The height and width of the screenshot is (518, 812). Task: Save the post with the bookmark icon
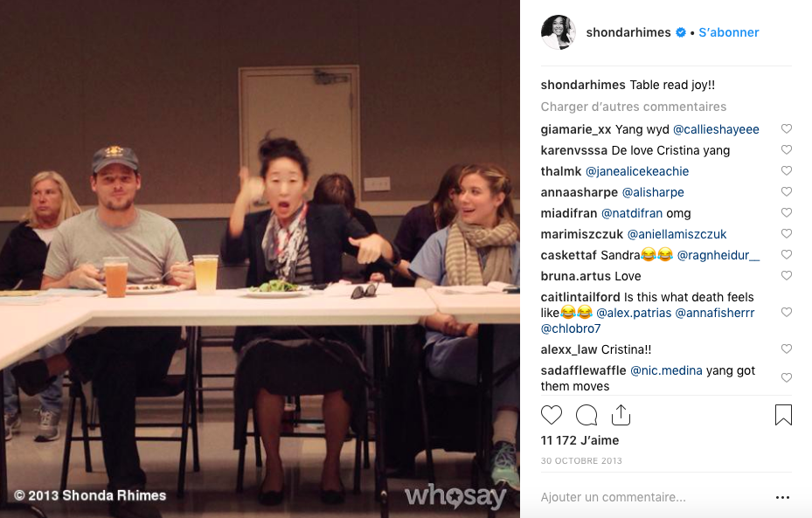[783, 415]
